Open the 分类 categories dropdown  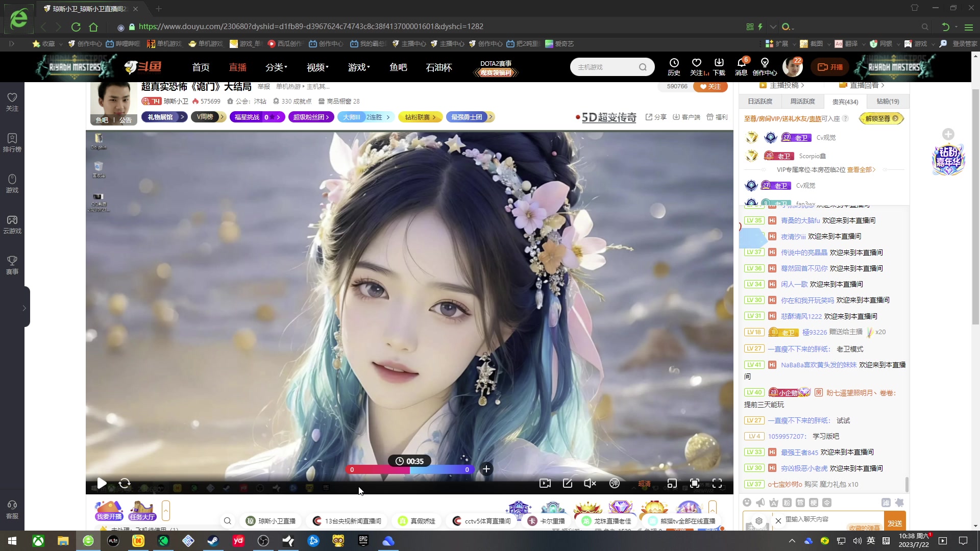tap(276, 67)
